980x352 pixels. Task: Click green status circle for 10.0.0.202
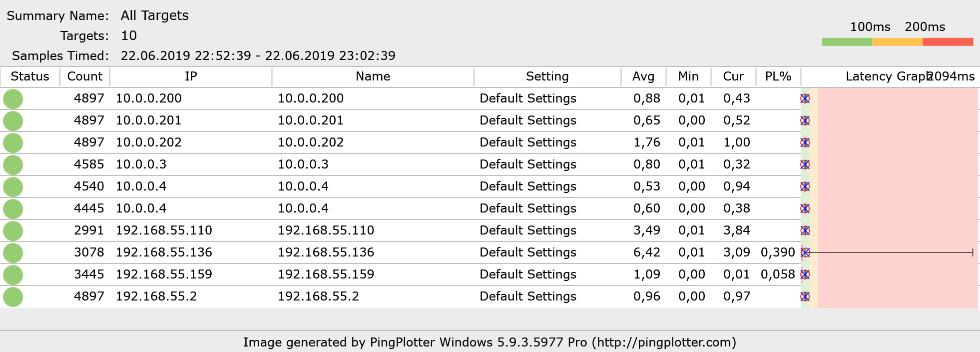13,143
